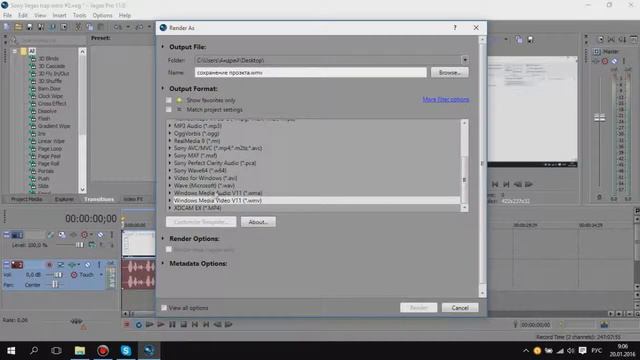Collapse the All transitions folder
The image size is (640, 360).
(15, 51)
